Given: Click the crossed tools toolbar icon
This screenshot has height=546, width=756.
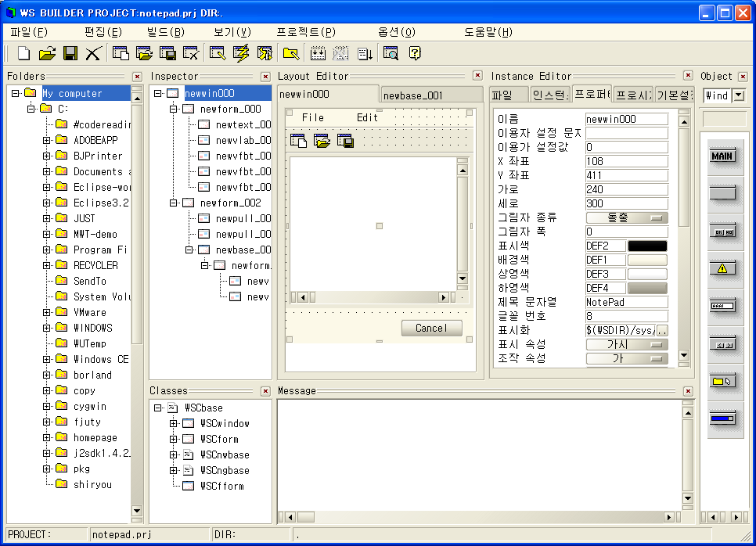Looking at the screenshot, I should click(x=93, y=53).
